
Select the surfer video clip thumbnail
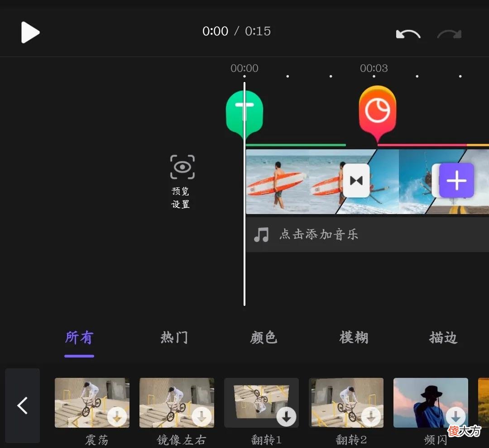point(293,181)
